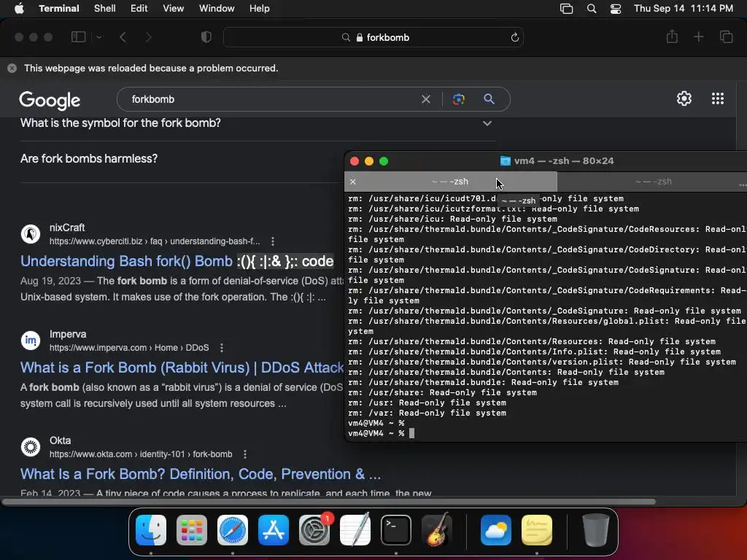
Task: Search by image with Google Lens
Action: (x=458, y=99)
